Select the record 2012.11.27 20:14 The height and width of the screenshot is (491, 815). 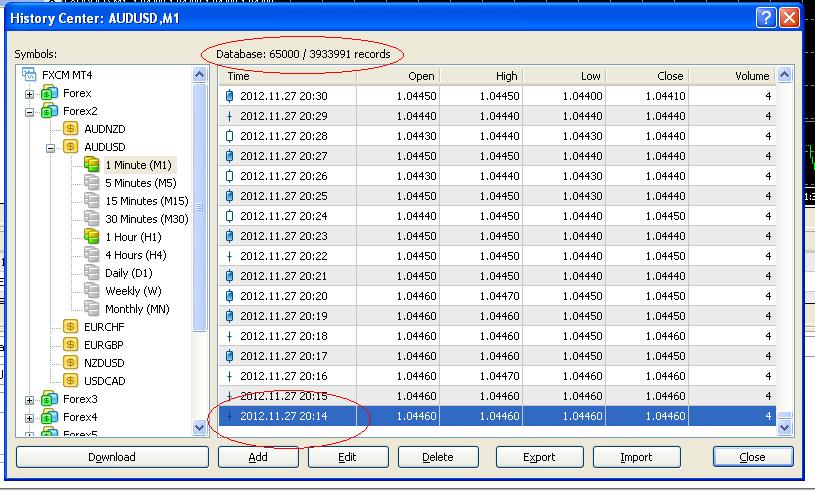pyautogui.click(x=497, y=416)
